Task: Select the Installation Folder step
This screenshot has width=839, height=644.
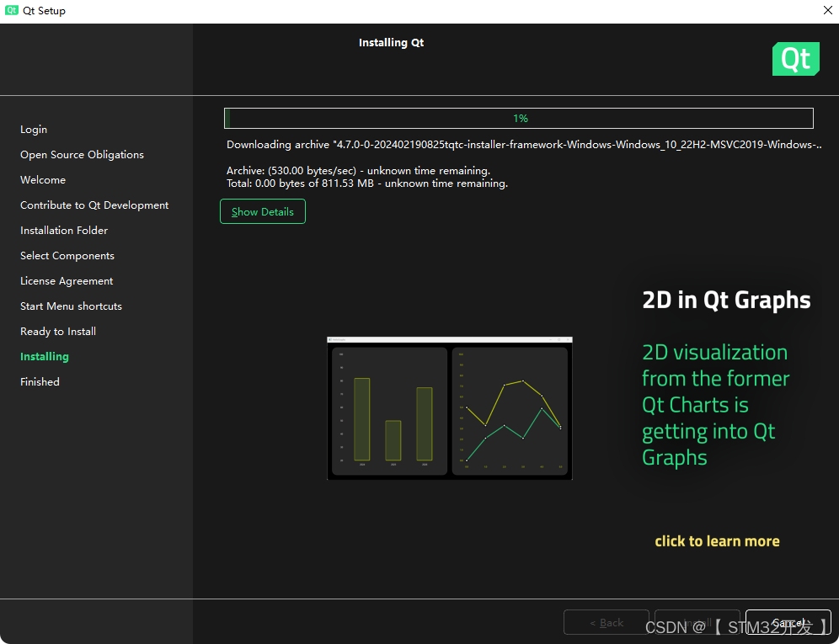Action: pyautogui.click(x=64, y=230)
